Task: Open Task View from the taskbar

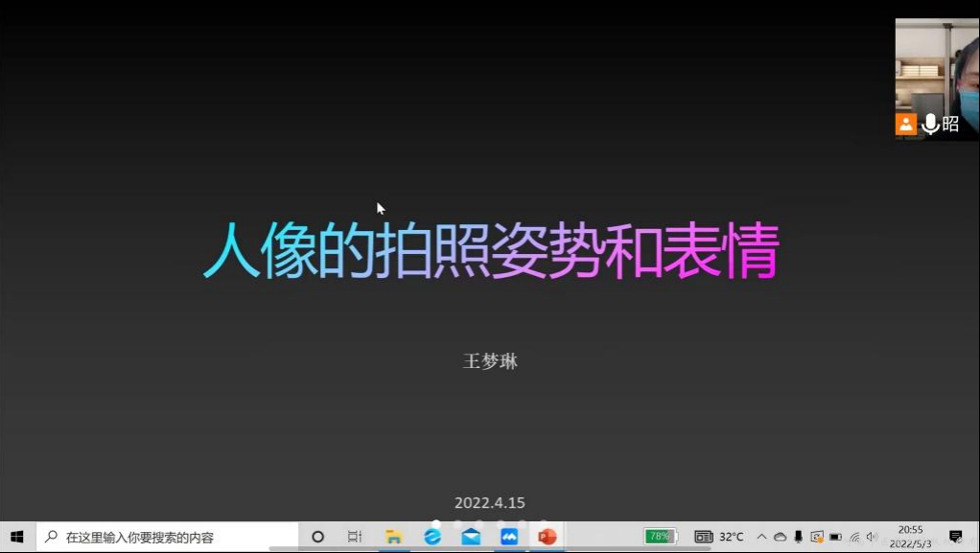Action: pos(355,537)
